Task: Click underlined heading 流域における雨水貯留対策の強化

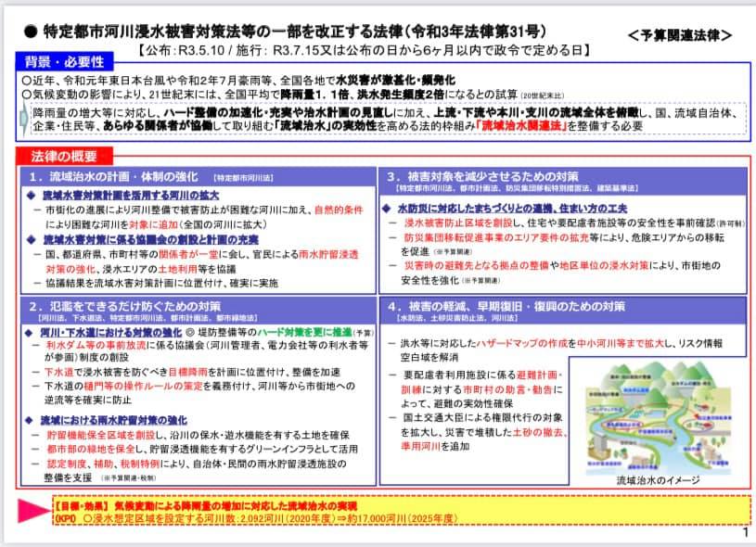Action: coord(114,420)
